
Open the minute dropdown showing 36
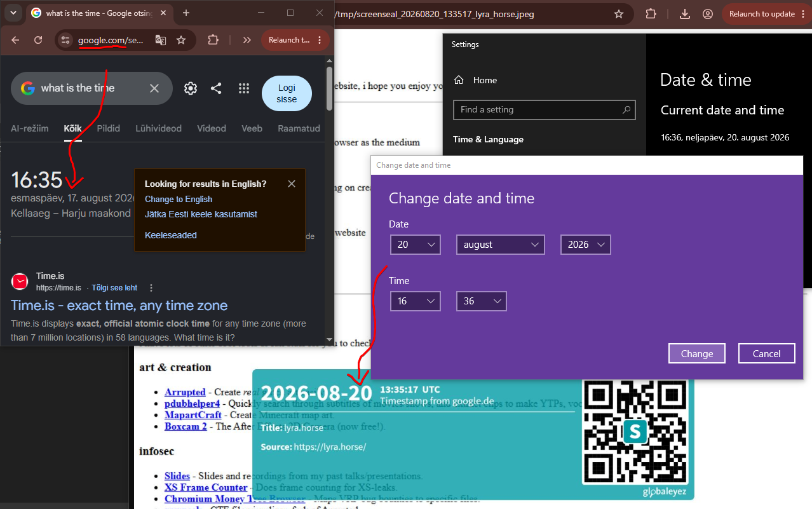tap(482, 301)
